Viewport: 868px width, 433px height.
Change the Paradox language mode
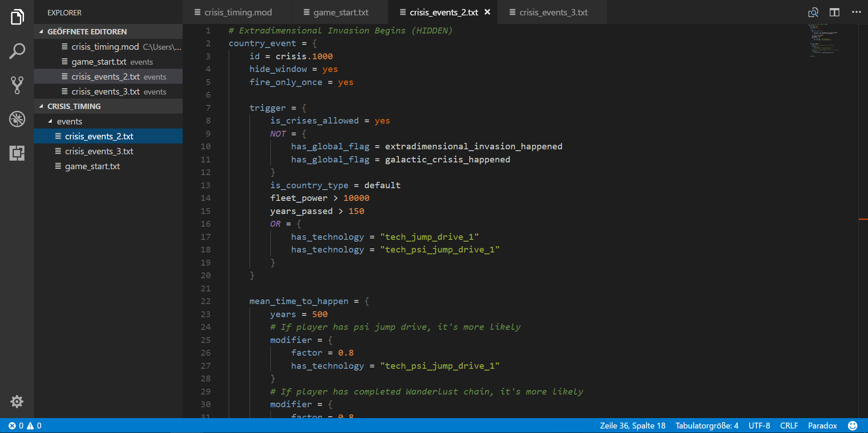(822, 425)
